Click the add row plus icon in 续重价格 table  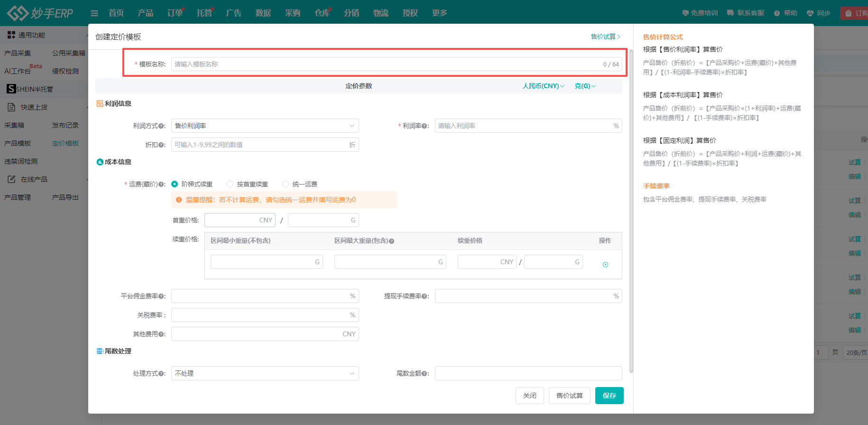pyautogui.click(x=605, y=265)
